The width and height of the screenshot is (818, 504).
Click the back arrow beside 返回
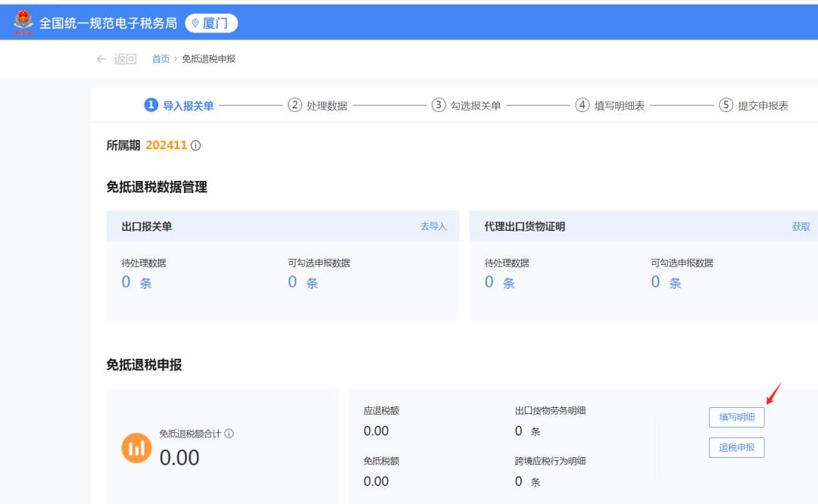coord(100,58)
